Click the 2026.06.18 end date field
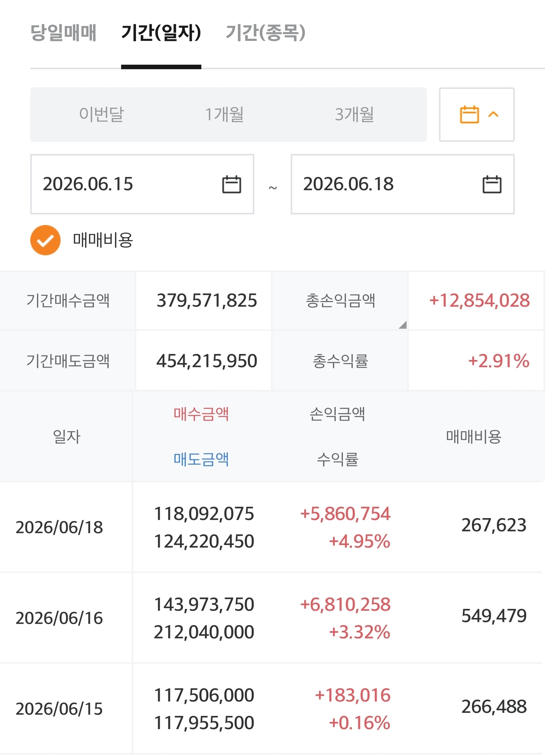545x756 pixels. 402,184
